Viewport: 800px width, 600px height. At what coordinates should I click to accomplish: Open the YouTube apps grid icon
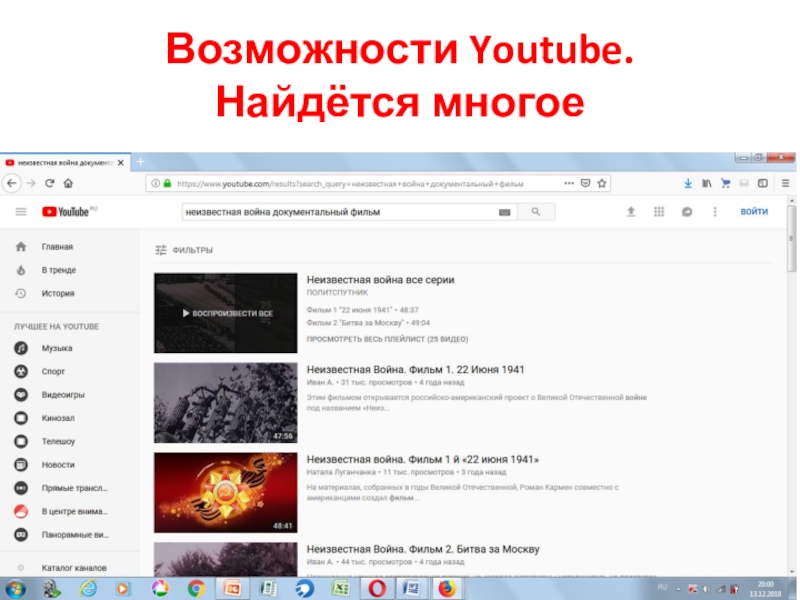[x=659, y=211]
